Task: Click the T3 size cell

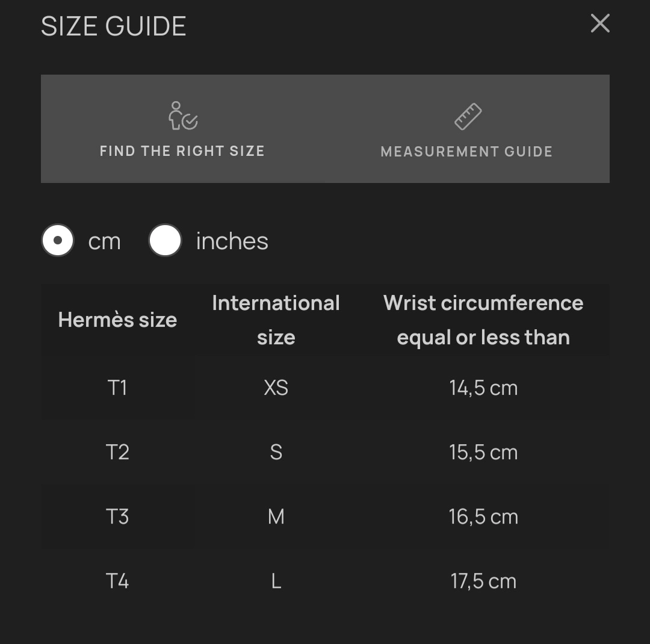Action: pos(117,516)
